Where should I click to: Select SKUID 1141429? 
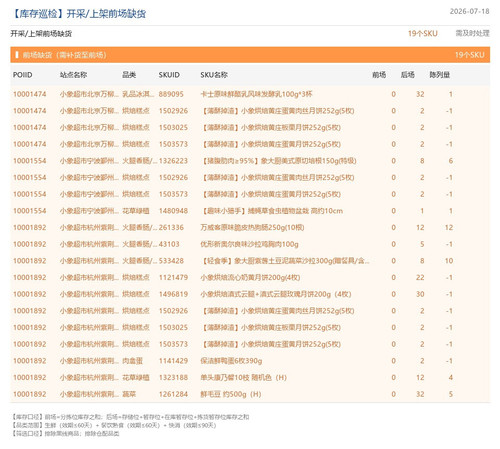pyautogui.click(x=173, y=361)
